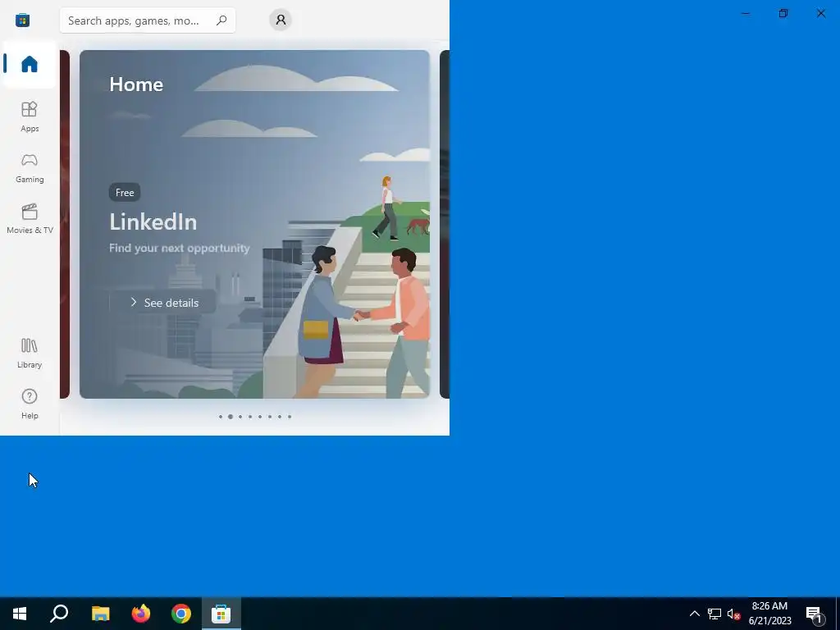The image size is (840, 630).
Task: Show the next carousel card
Action: pyautogui.click(x=445, y=225)
